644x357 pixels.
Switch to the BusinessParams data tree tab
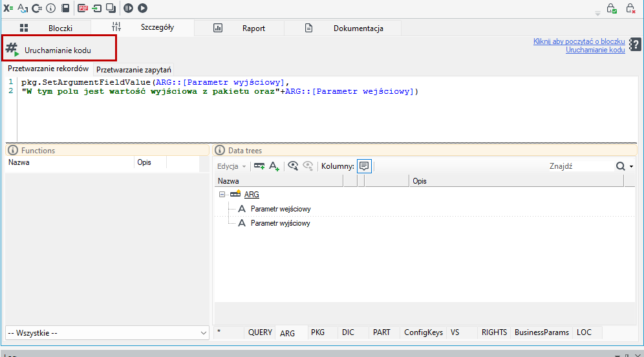coord(542,332)
